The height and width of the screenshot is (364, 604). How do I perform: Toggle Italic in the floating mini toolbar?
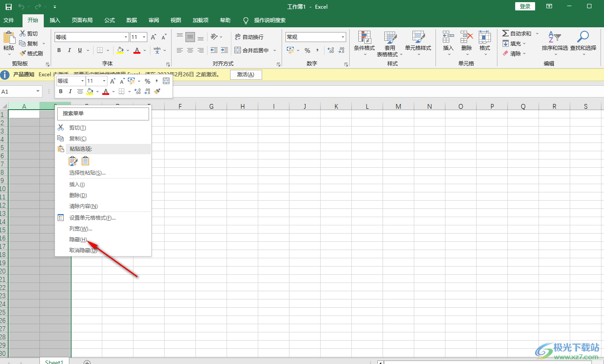[x=70, y=91]
